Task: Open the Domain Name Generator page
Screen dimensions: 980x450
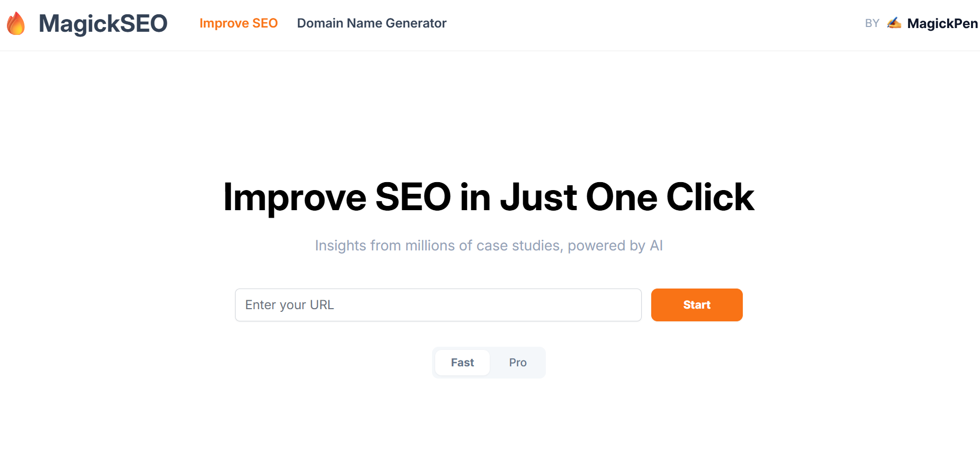Action: 372,23
